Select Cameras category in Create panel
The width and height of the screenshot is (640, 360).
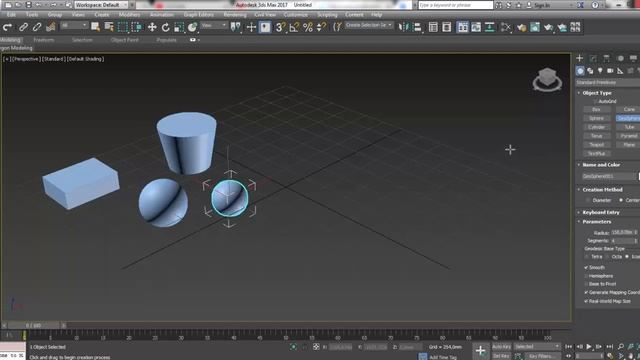pyautogui.click(x=610, y=71)
